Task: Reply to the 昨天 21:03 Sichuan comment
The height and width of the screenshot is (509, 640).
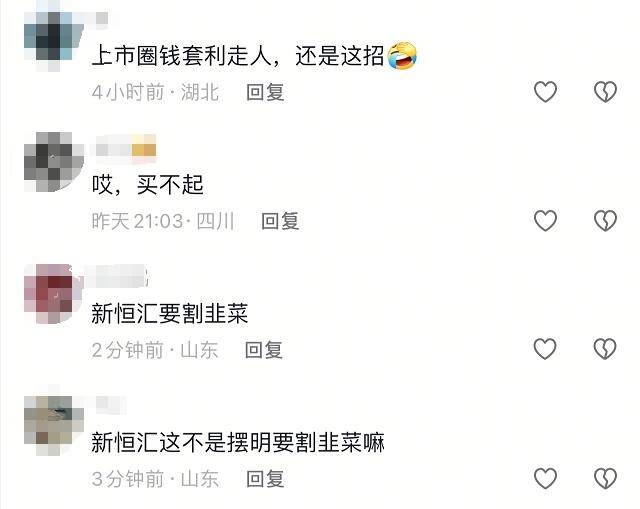Action: click(x=280, y=221)
